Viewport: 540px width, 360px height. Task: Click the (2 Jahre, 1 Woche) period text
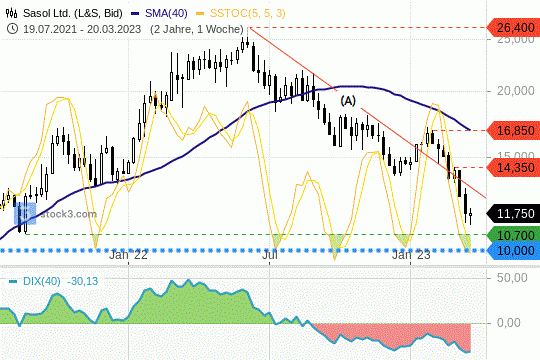(197, 29)
